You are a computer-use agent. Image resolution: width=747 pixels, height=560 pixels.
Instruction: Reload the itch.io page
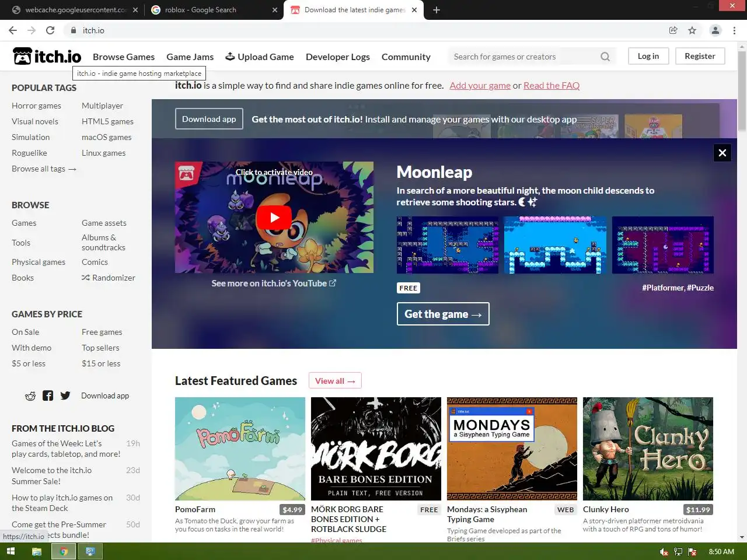click(50, 30)
